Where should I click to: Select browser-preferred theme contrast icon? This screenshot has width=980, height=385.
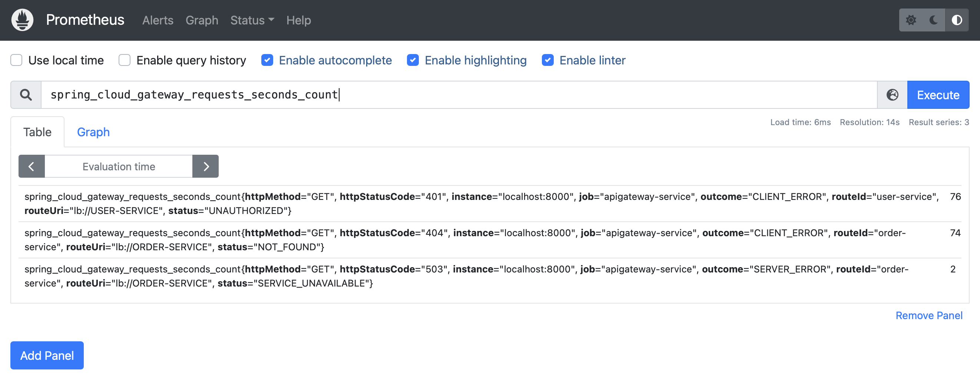pyautogui.click(x=957, y=20)
